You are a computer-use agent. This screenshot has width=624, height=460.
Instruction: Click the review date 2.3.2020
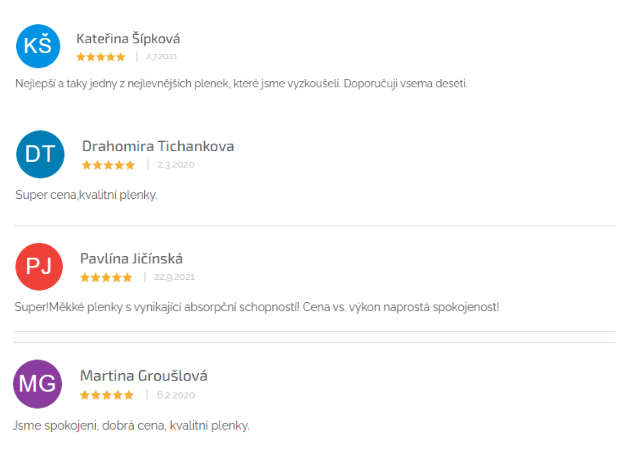(x=176, y=165)
